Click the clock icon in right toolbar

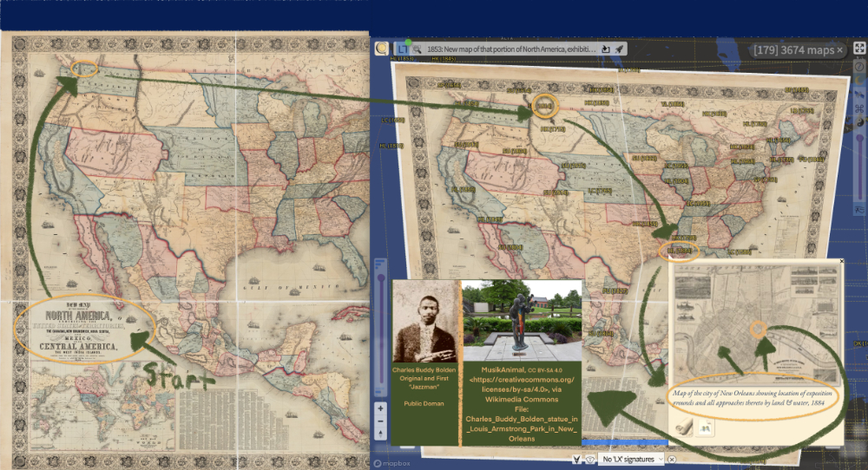859,67
